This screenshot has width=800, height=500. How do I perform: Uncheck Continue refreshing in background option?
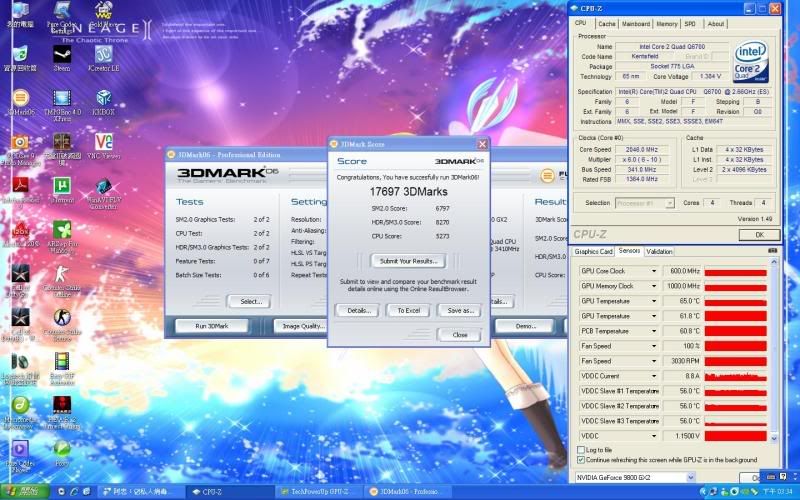(583, 460)
